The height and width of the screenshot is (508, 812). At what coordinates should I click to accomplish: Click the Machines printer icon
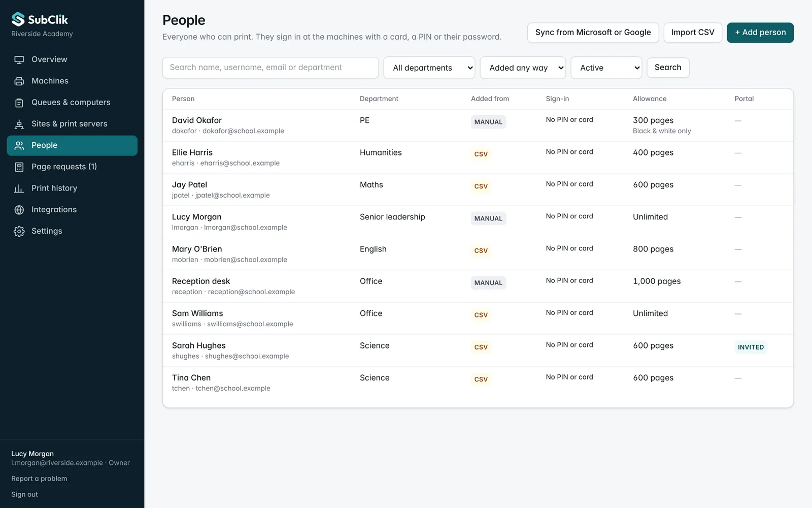click(x=19, y=81)
